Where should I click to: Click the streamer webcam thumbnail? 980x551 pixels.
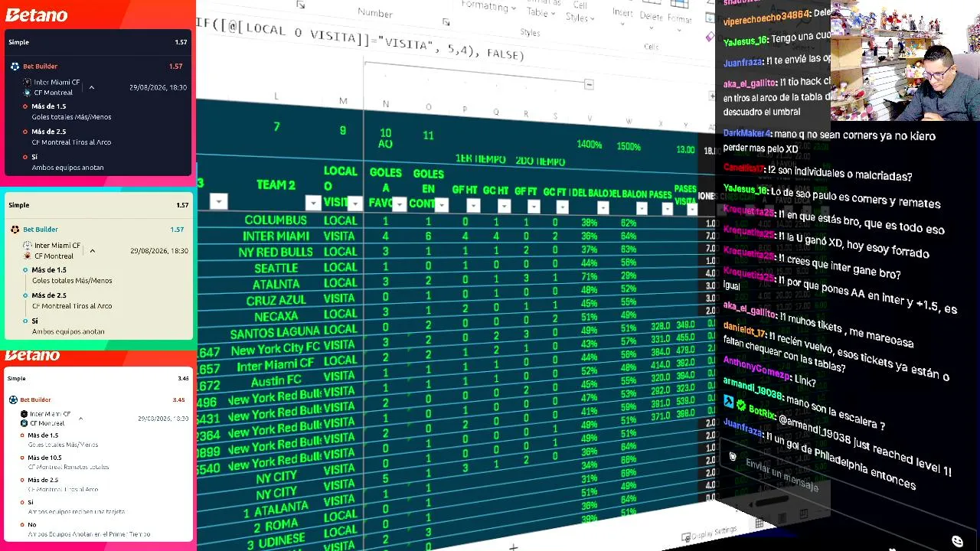click(x=905, y=60)
